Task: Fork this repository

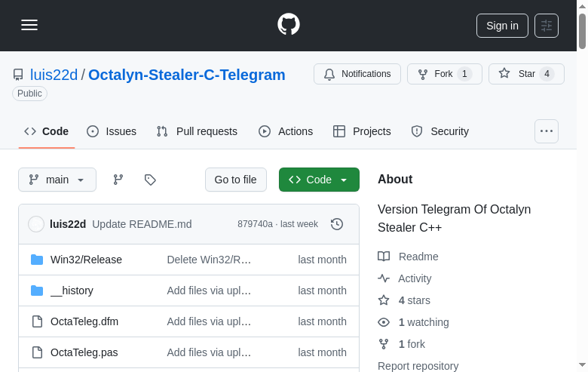Action: pos(445,74)
